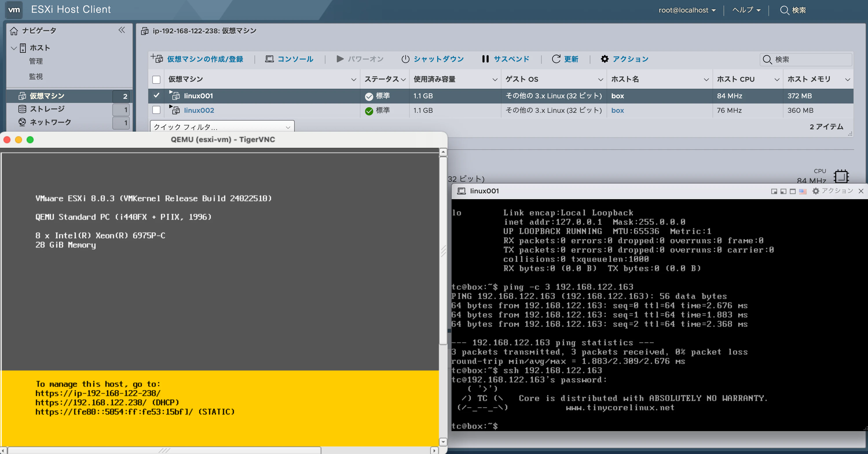Viewport: 868px width, 454px height.
Task: Expand the root@localhost user menu
Action: [x=687, y=10]
